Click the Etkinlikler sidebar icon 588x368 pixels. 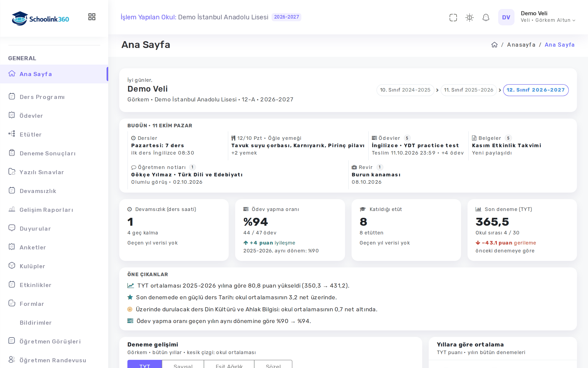[12, 284]
